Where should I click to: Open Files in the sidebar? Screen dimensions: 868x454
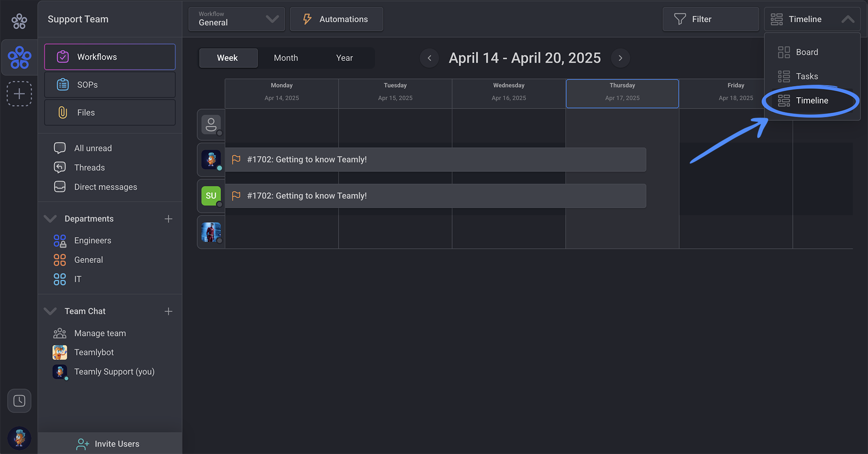click(x=110, y=113)
